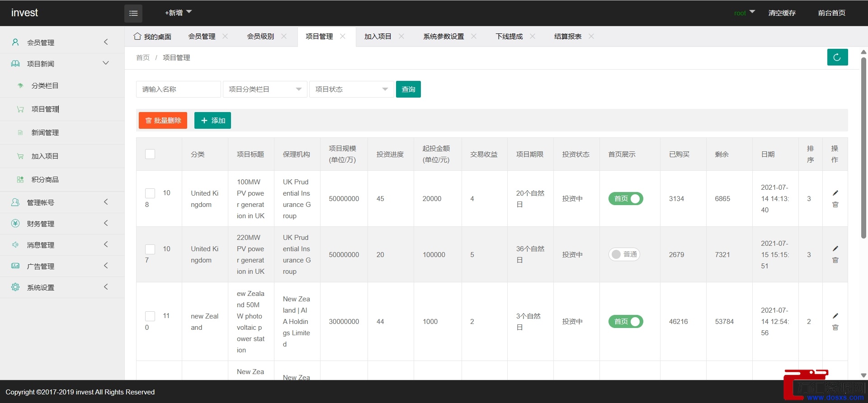
Task: Switch to the 会员级别 tab
Action: 260,37
